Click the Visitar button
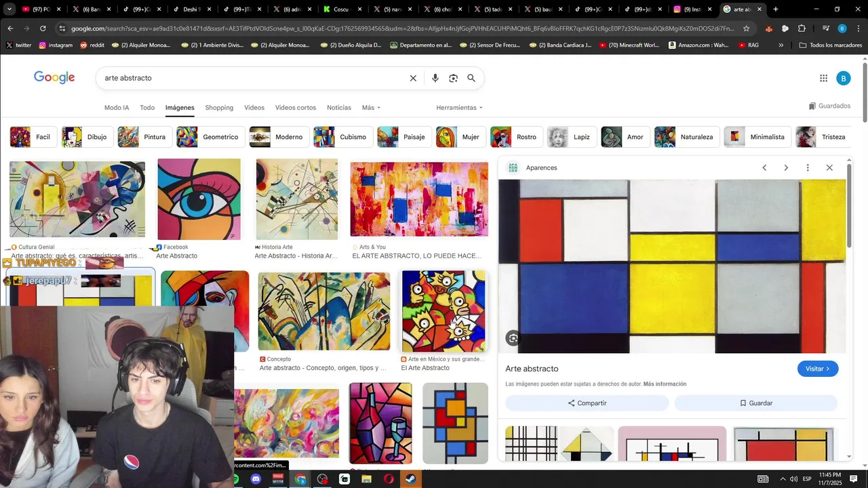 818,369
